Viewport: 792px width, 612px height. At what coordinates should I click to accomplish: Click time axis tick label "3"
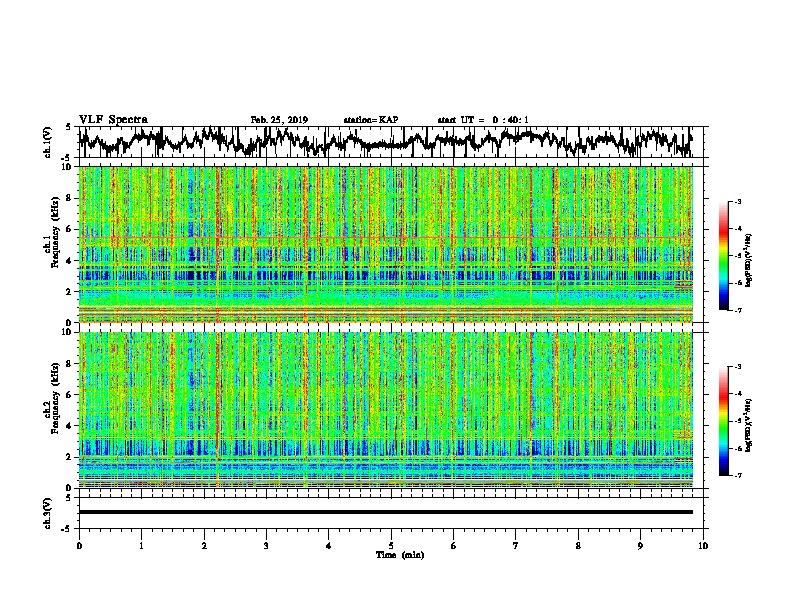[266, 546]
